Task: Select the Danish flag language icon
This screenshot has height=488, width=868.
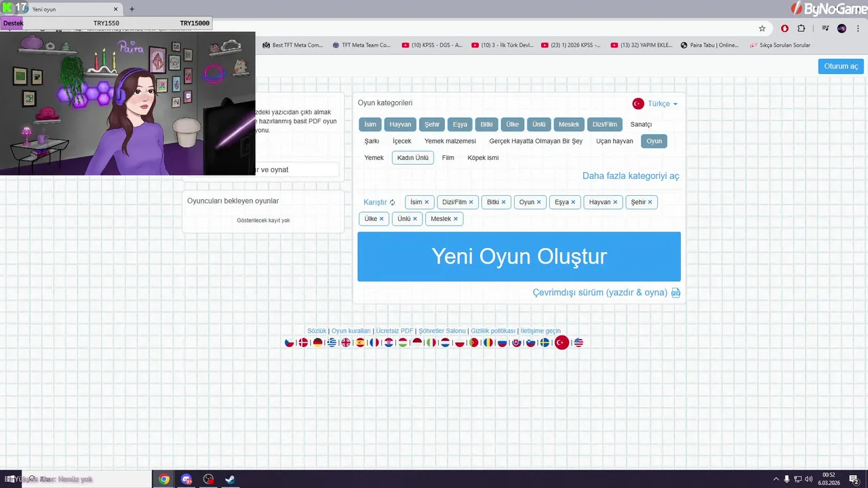Action: click(303, 343)
